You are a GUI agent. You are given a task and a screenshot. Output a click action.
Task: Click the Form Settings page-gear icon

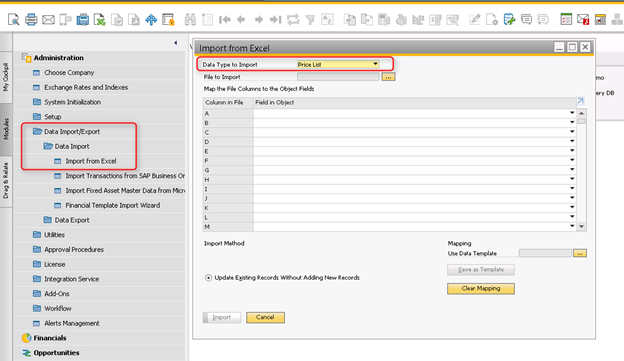492,19
